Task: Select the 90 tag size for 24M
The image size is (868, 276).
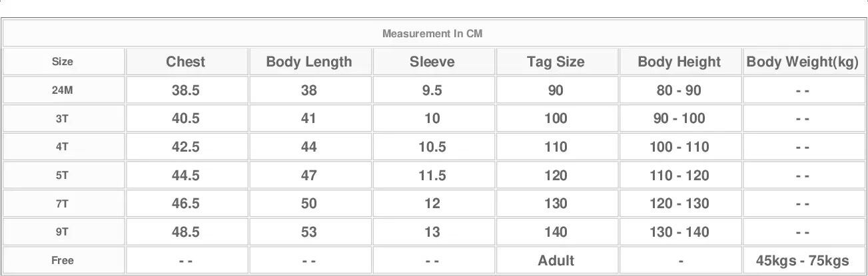Action: [x=556, y=90]
